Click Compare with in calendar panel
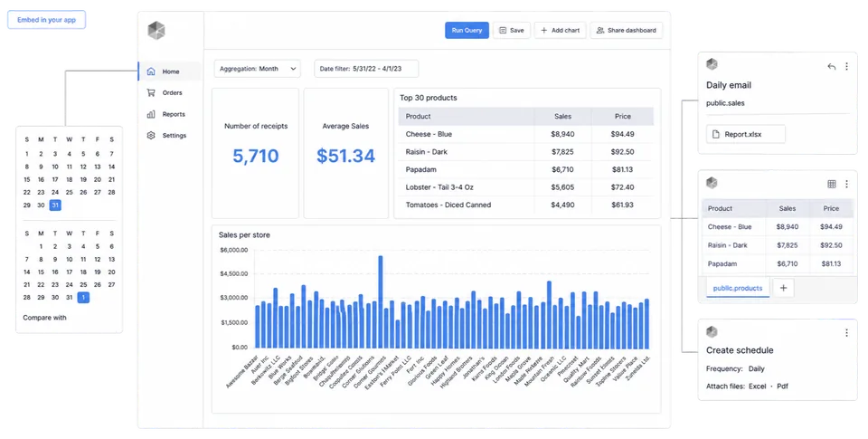868x439 pixels. coord(44,318)
